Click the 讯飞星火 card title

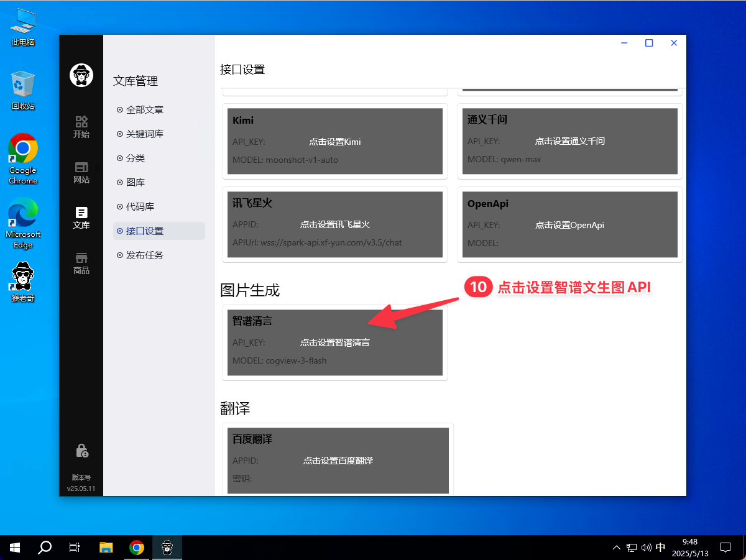tap(252, 203)
